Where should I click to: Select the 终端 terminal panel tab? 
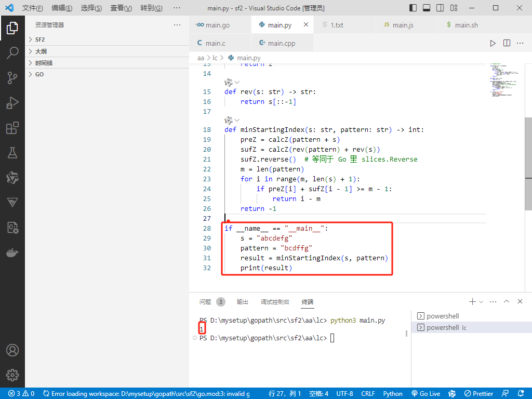pyautogui.click(x=308, y=302)
